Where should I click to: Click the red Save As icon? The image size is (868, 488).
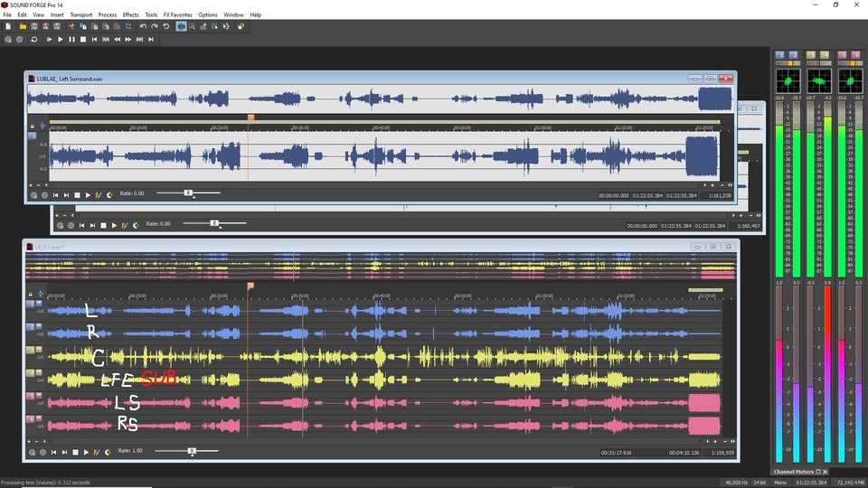click(45, 26)
